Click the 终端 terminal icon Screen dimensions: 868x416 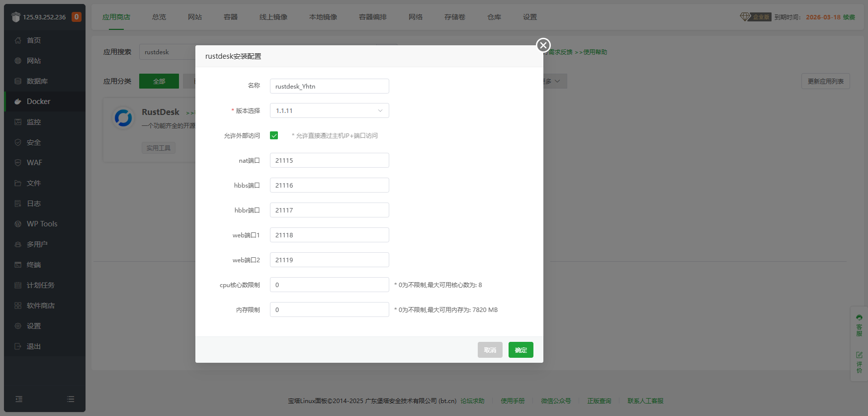(x=18, y=265)
